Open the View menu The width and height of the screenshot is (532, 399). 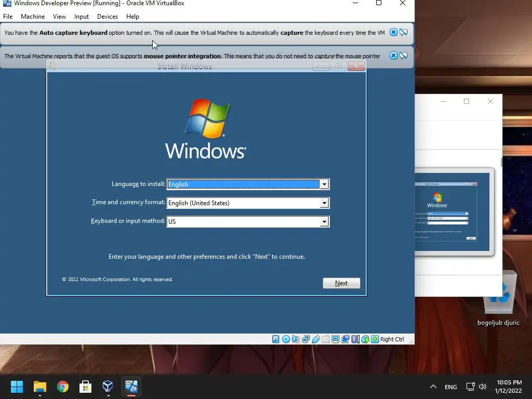point(59,16)
